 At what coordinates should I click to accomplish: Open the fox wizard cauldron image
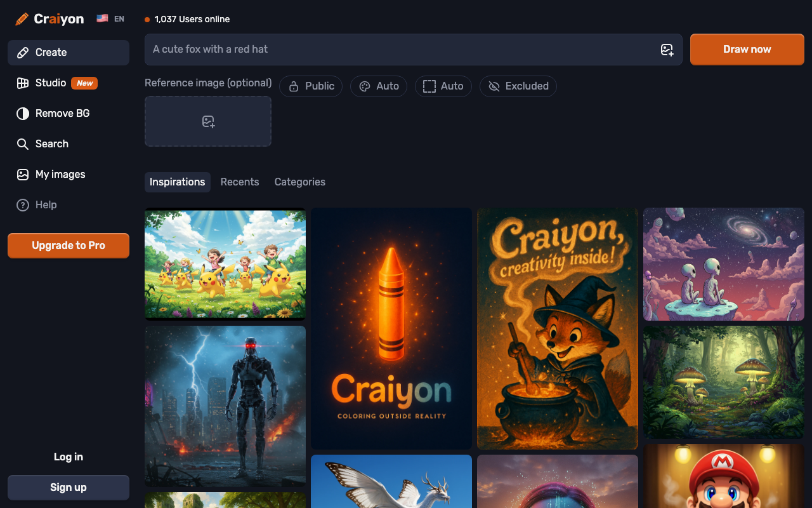click(558, 328)
